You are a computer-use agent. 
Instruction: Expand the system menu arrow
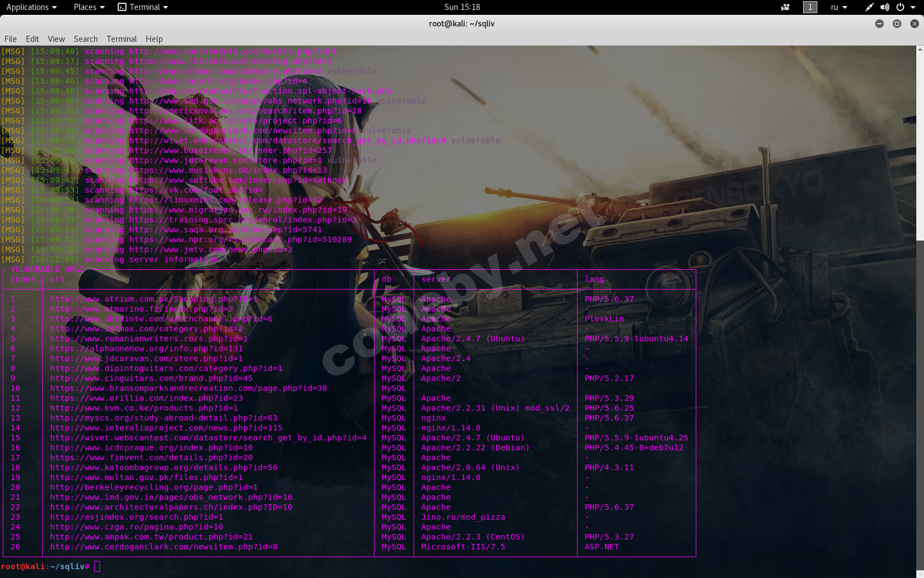pyautogui.click(x=913, y=7)
